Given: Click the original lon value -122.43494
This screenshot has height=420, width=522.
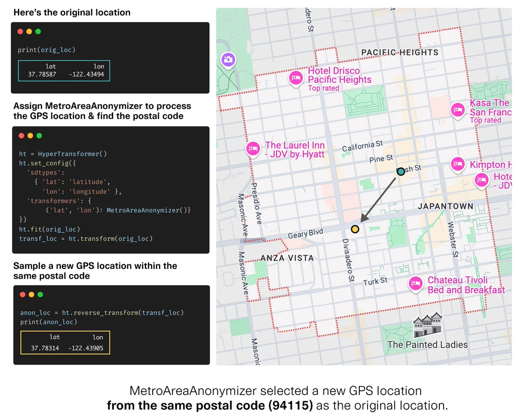Looking at the screenshot, I should tap(87, 75).
